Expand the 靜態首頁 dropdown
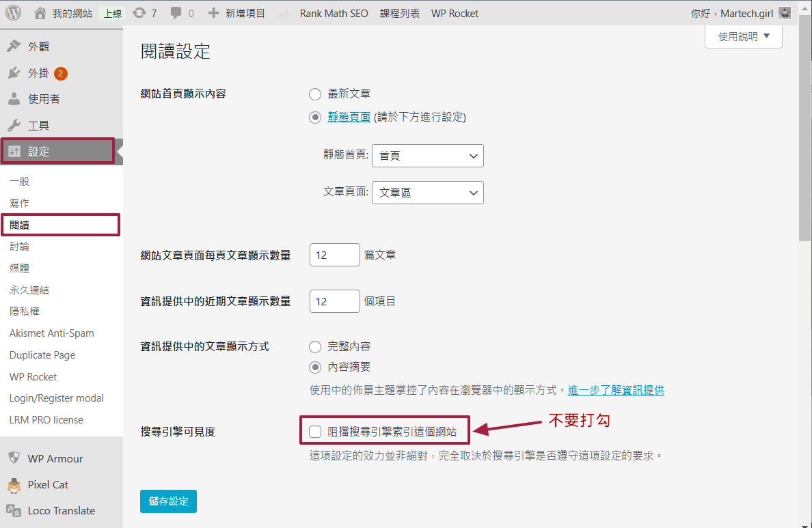 427,156
